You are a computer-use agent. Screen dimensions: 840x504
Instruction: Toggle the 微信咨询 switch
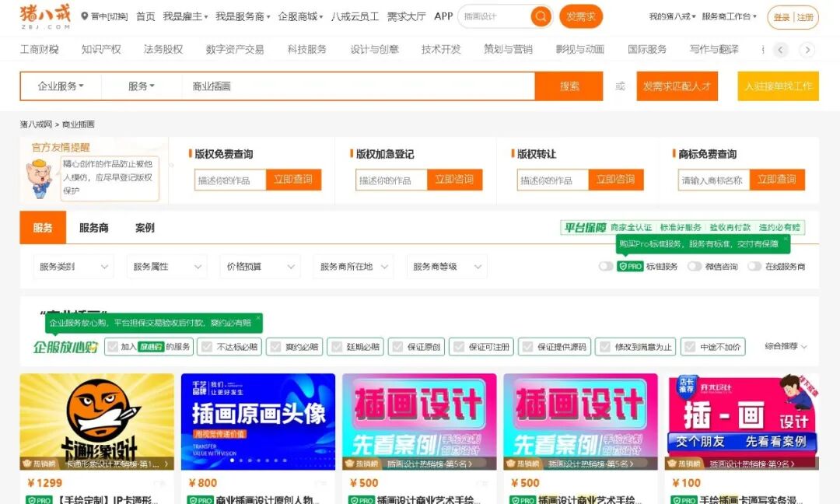click(695, 266)
